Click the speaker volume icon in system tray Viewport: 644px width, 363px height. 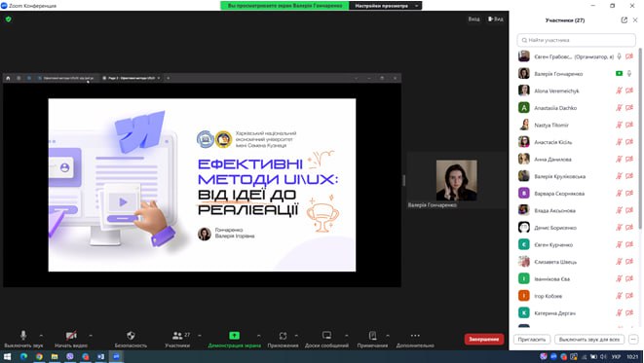pyautogui.click(x=603, y=356)
